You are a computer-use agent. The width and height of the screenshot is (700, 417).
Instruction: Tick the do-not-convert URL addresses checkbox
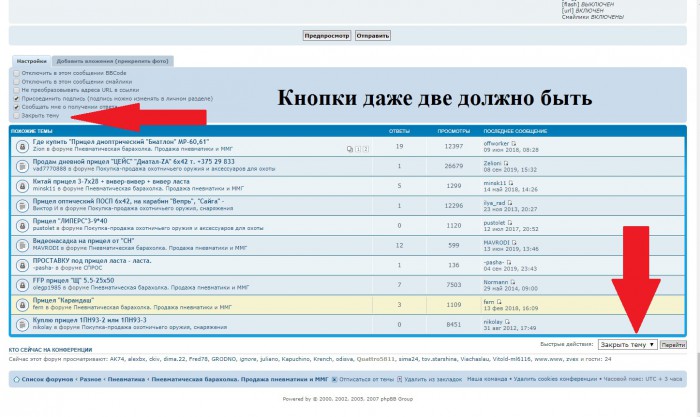click(17, 90)
